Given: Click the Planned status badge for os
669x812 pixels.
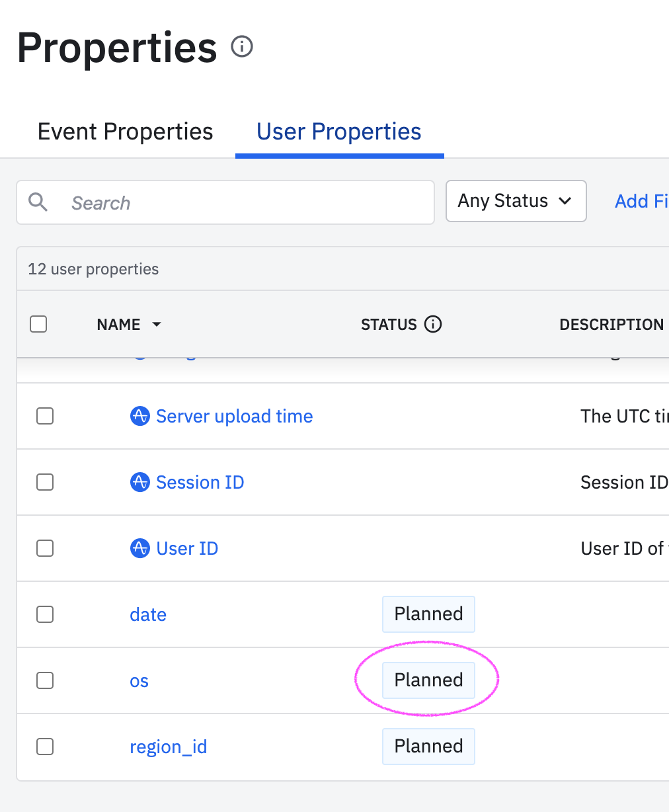Looking at the screenshot, I should tap(428, 680).
